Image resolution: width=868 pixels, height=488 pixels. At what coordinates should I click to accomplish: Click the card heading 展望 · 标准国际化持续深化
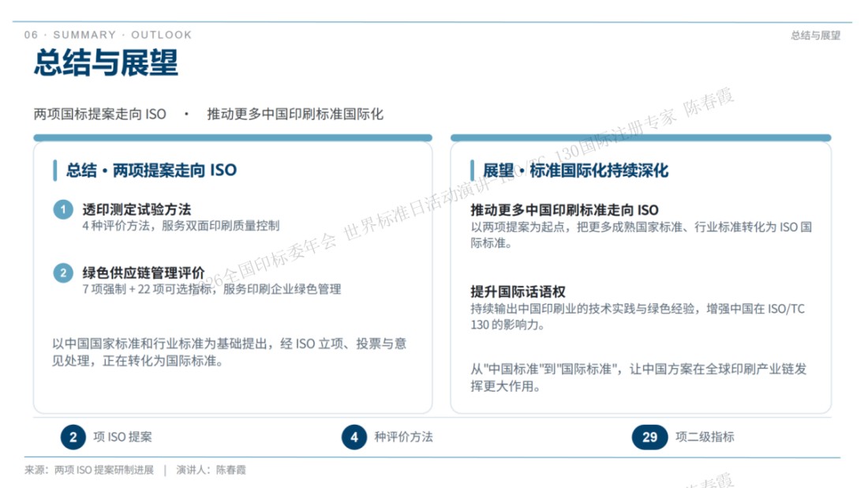click(575, 171)
